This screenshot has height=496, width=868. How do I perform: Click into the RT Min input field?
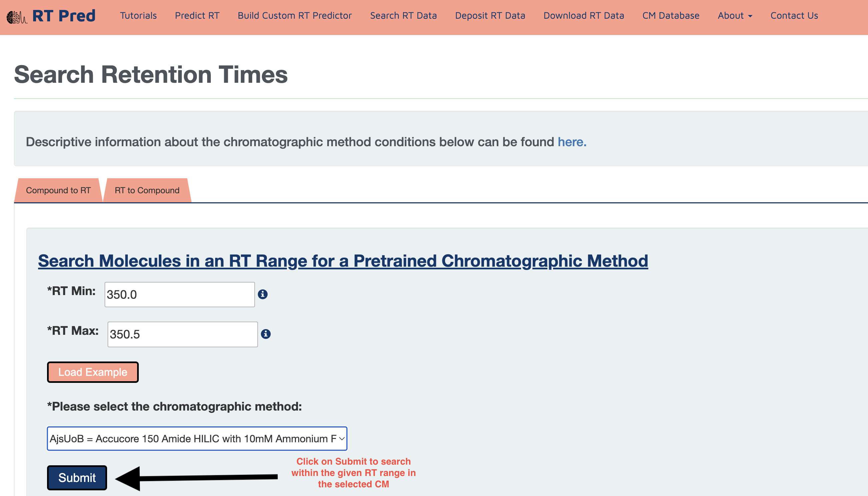(179, 295)
